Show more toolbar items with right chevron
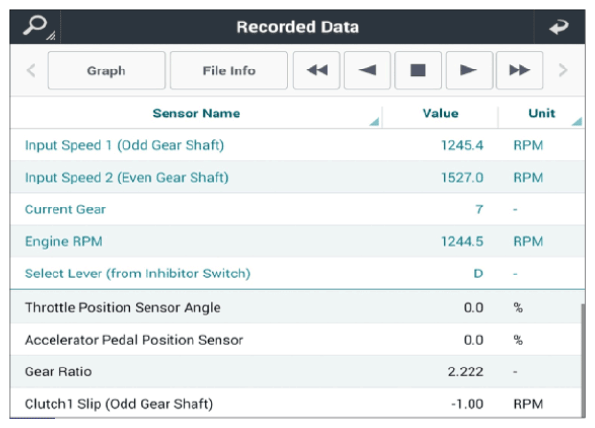The width and height of the screenshot is (595, 428). [x=563, y=70]
